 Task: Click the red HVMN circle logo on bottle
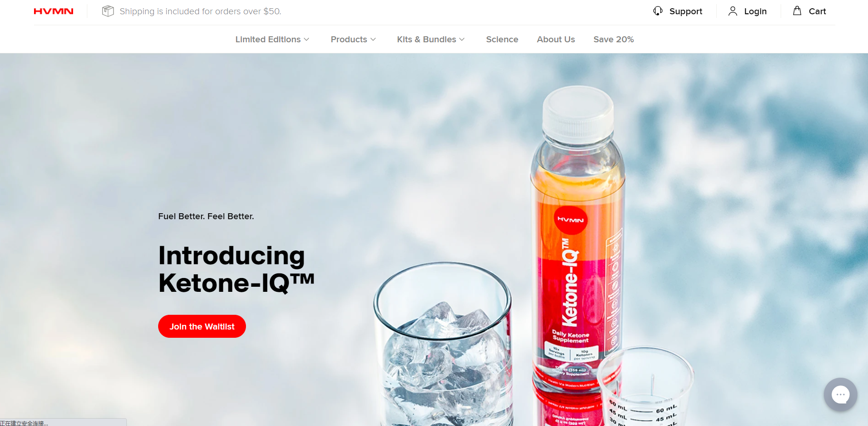(571, 220)
